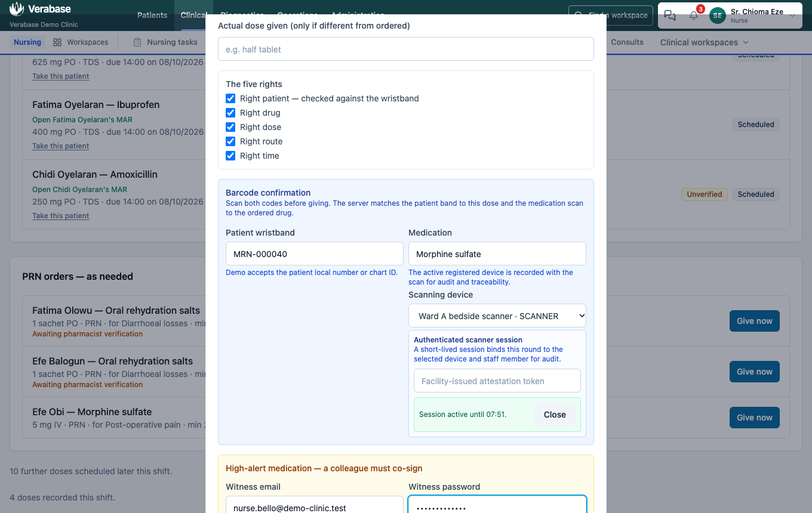Click "PRN orders — as needed" heading
Screen dimensions: 812x513
tap(78, 277)
